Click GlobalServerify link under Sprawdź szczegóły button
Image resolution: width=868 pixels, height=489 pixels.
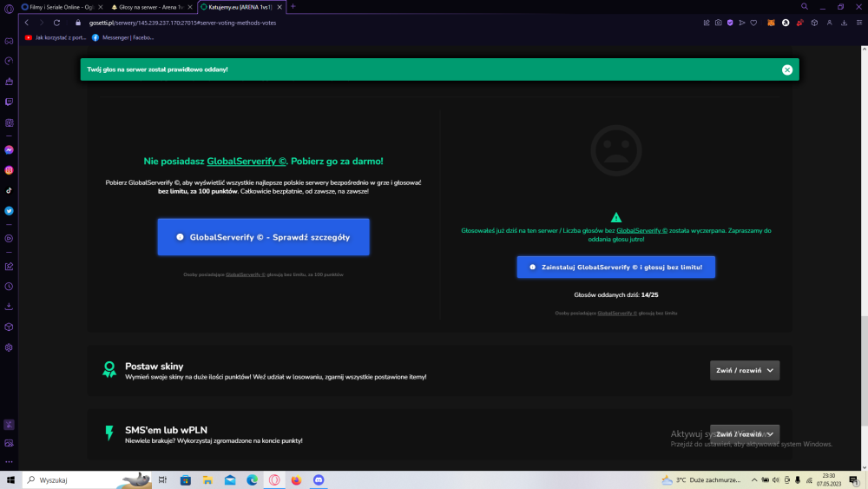coord(246,274)
